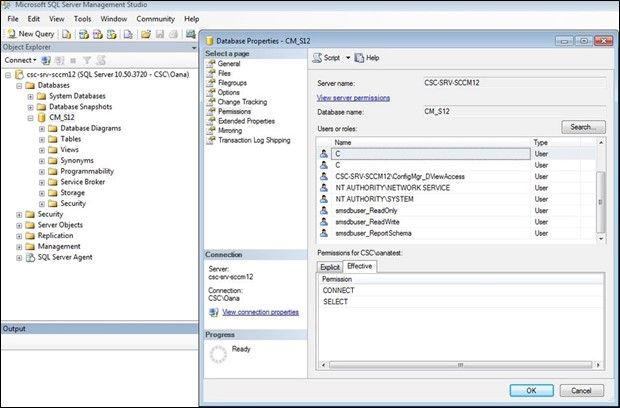Open the Permissions page in page list
Viewport: 620px width, 408px height.
click(x=234, y=111)
